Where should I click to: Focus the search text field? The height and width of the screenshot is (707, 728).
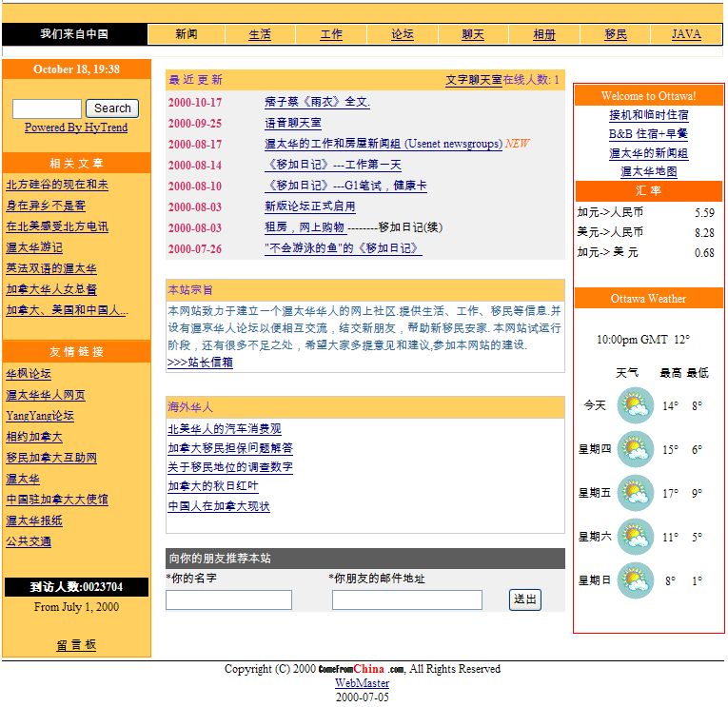47,108
